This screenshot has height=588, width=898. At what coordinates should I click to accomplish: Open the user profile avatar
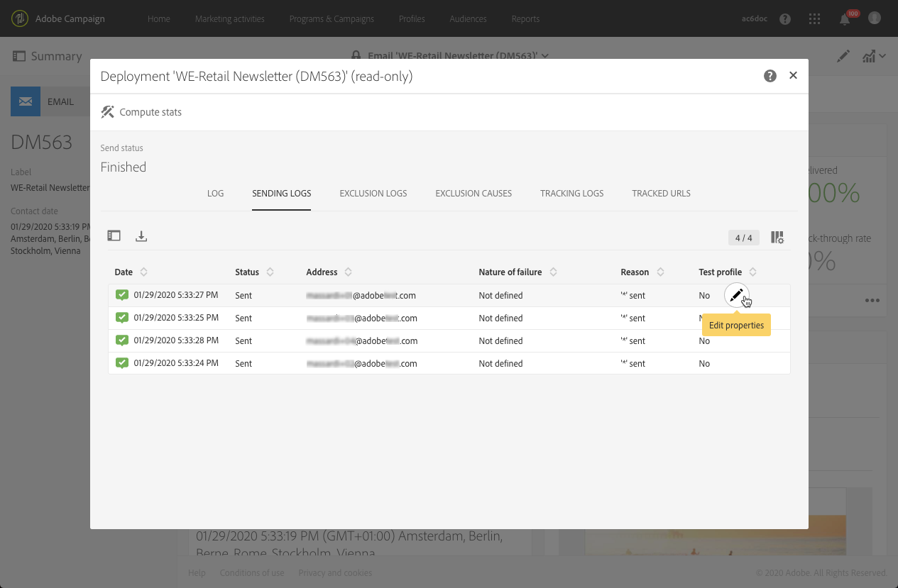point(875,18)
